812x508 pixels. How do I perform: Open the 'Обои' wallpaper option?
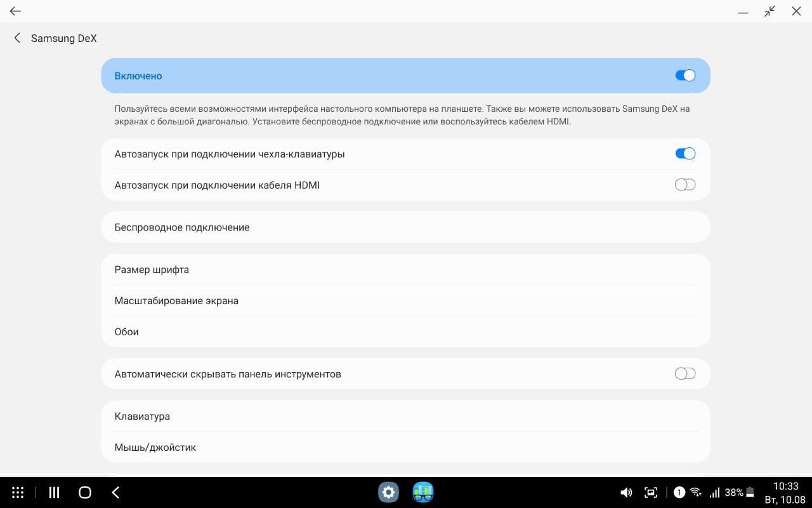(x=406, y=331)
